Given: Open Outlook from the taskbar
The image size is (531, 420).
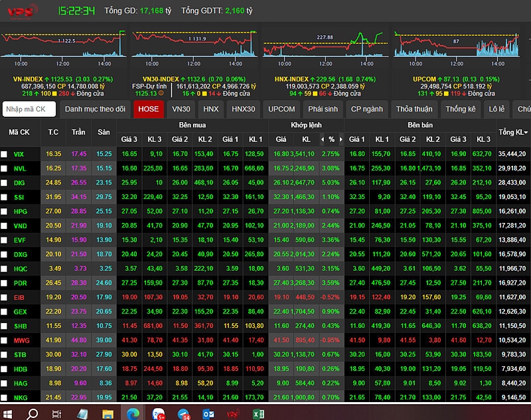Looking at the screenshot, I should [208, 413].
